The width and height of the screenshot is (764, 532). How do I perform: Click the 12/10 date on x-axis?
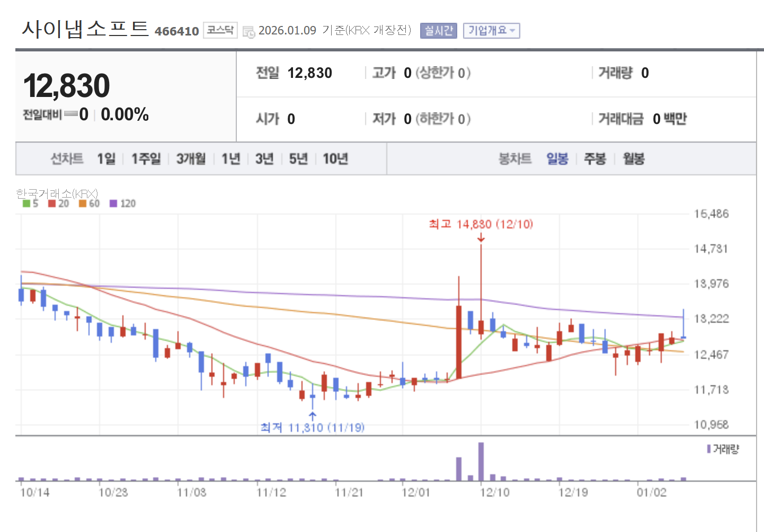495,493
